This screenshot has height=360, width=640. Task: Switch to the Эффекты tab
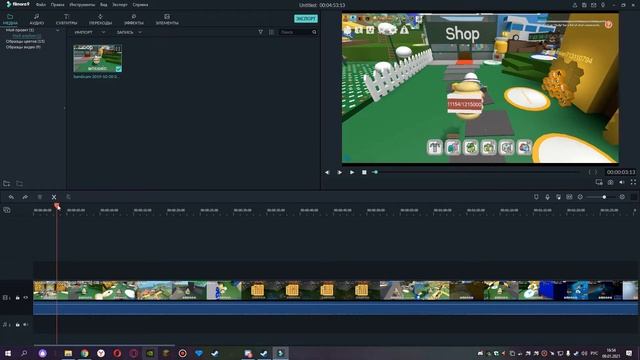[x=133, y=19]
